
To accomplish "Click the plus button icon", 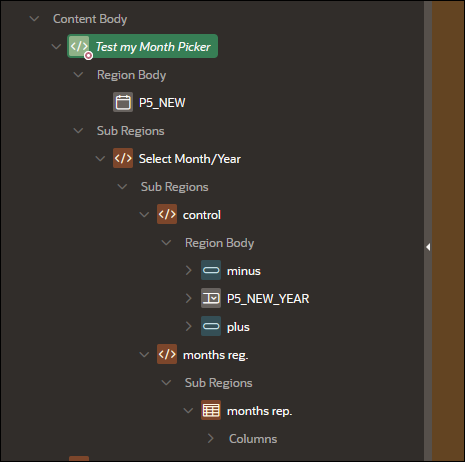I will pos(211,326).
